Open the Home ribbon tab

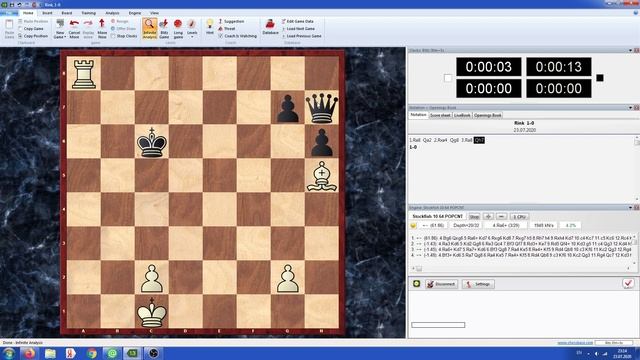click(28, 13)
